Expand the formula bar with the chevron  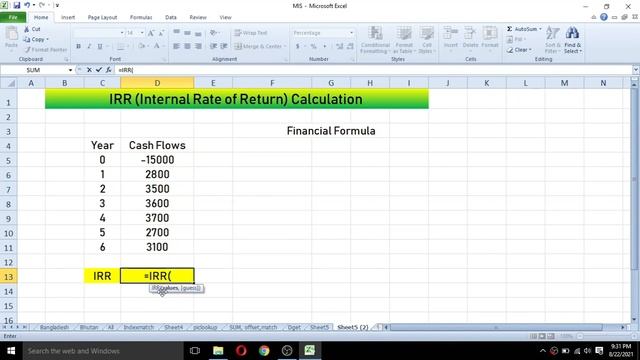pos(636,70)
